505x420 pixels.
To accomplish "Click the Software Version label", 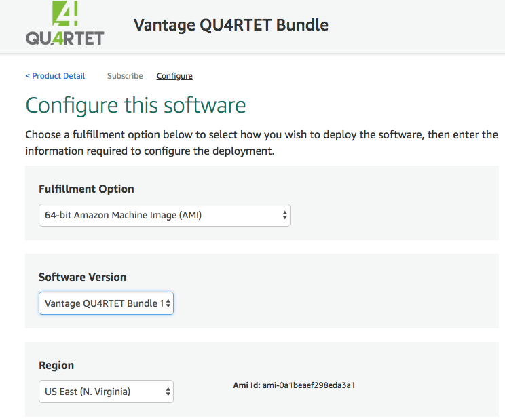I will [x=82, y=277].
